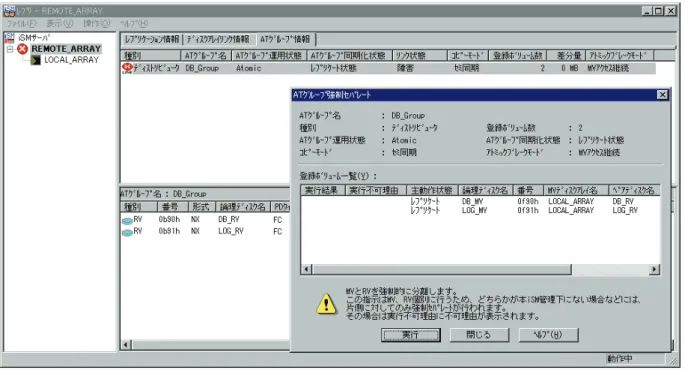The height and width of the screenshot is (370, 685).
Task: Open the 表示(V) menu
Action: [x=60, y=24]
